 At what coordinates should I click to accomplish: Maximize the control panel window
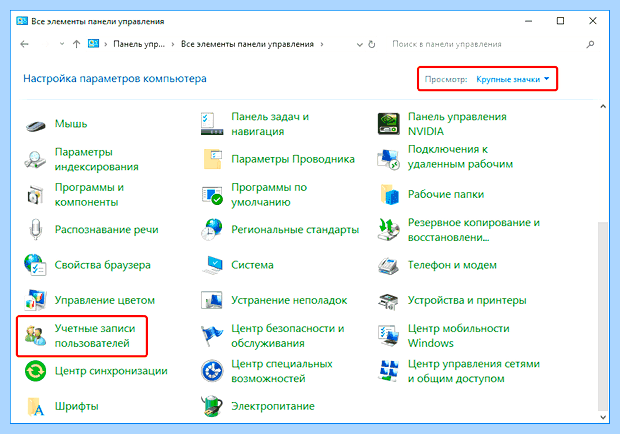point(560,21)
